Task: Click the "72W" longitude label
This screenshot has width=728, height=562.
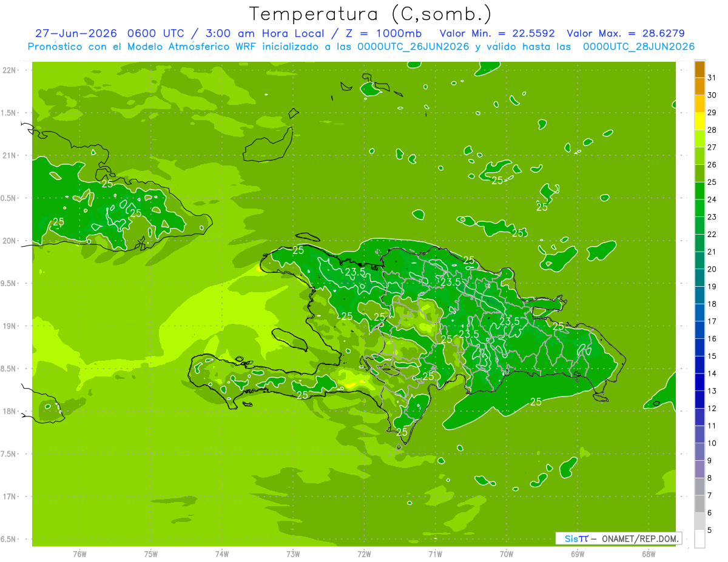Action: [x=364, y=554]
